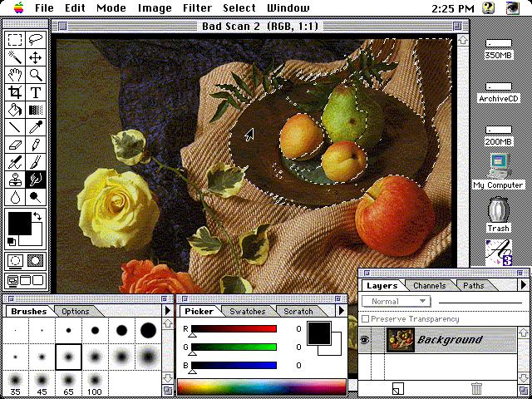Choose the Paint Bucket tool
This screenshot has height=399, width=532.
pos(15,110)
